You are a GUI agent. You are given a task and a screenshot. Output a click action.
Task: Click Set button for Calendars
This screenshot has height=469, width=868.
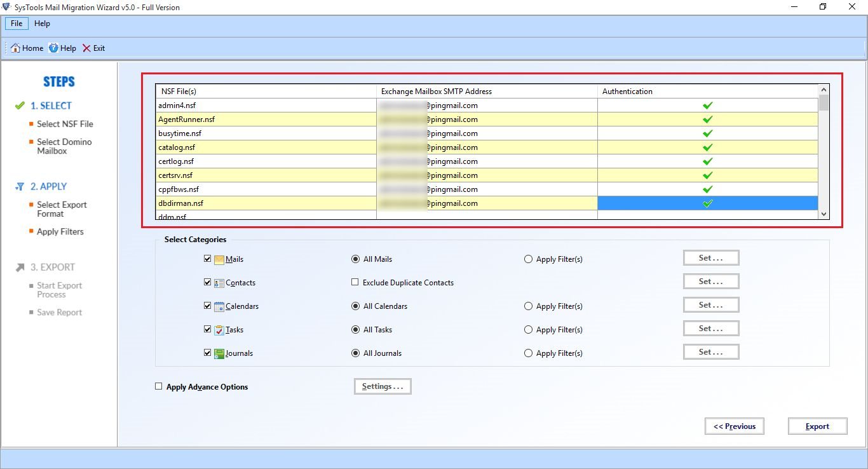(x=711, y=305)
